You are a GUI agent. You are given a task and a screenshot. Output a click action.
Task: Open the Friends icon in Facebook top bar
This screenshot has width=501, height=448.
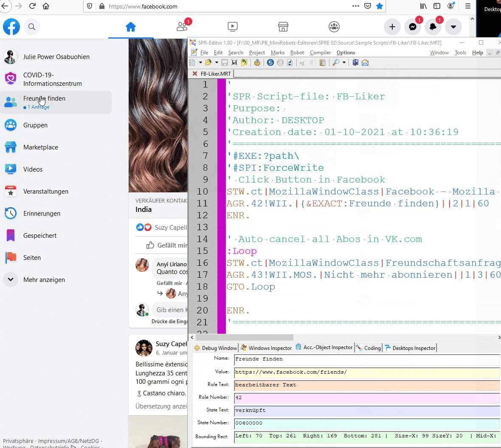(x=182, y=26)
